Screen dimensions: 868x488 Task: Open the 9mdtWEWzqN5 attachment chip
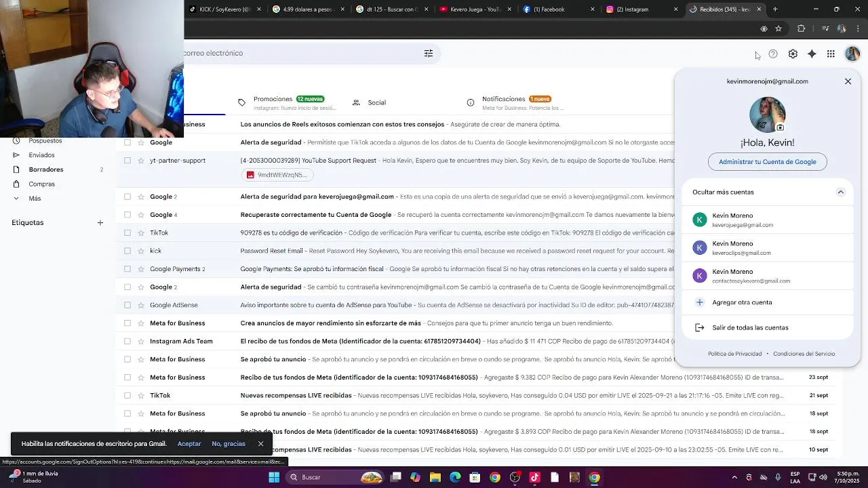tap(277, 175)
